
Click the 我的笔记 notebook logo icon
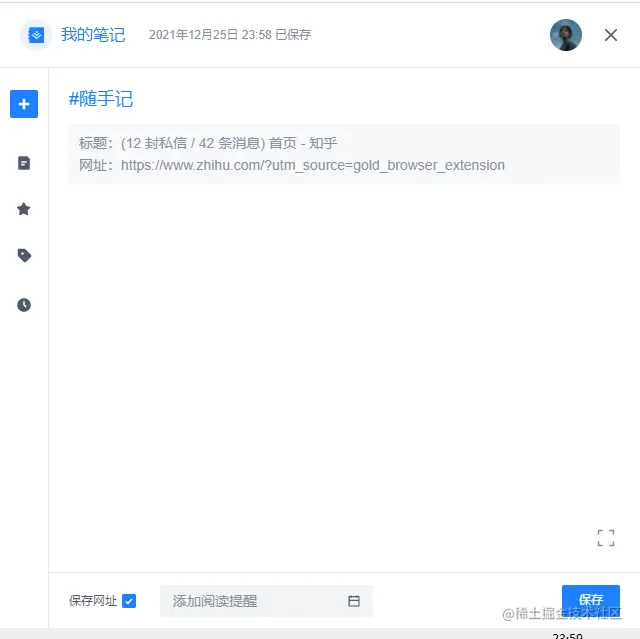click(x=36, y=35)
